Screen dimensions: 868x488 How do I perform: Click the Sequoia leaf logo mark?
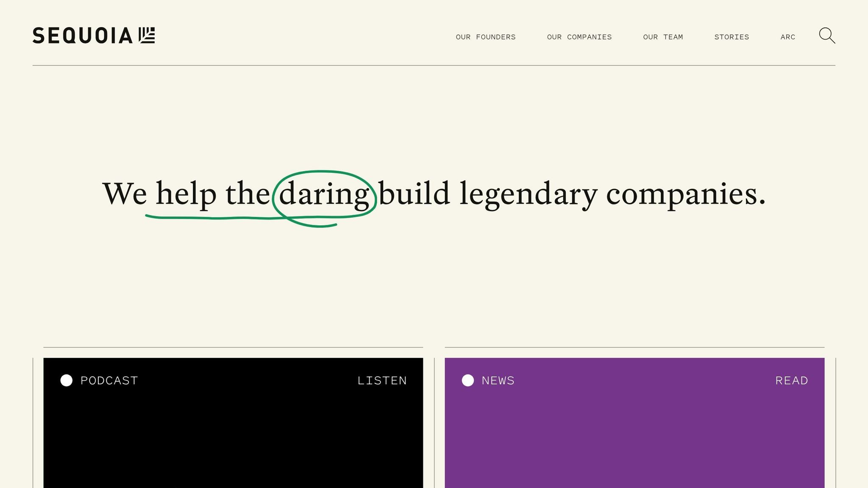click(147, 35)
